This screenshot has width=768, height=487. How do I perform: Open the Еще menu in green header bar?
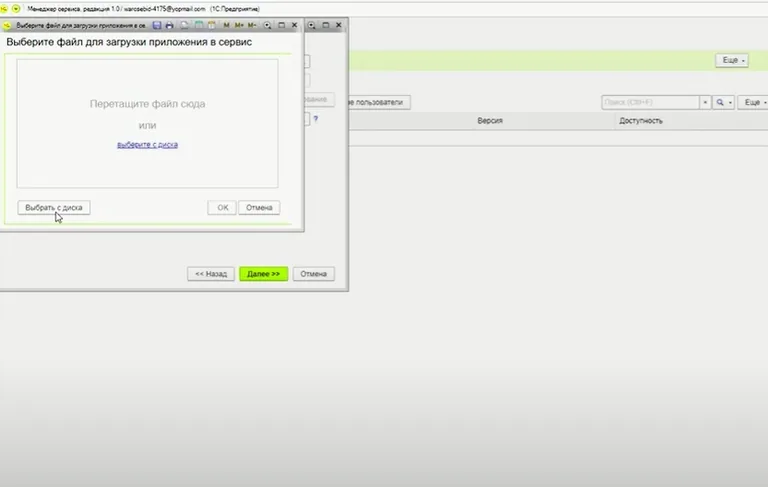click(731, 61)
